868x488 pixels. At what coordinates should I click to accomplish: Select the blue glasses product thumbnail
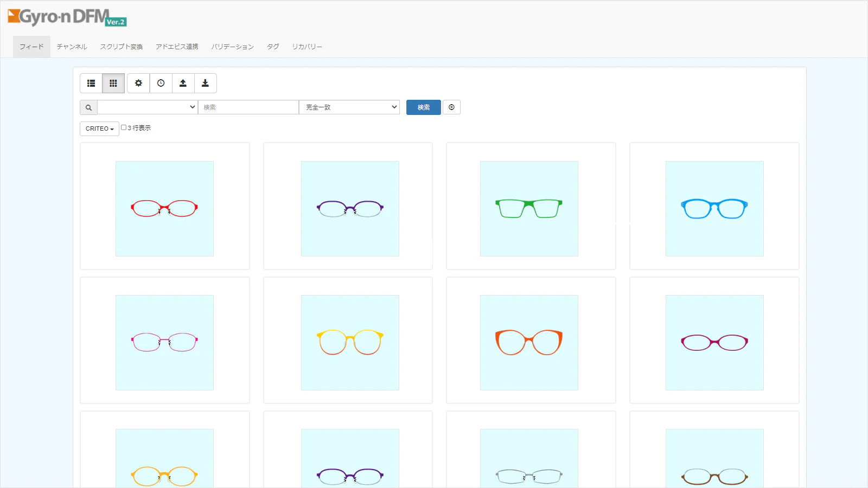(714, 209)
